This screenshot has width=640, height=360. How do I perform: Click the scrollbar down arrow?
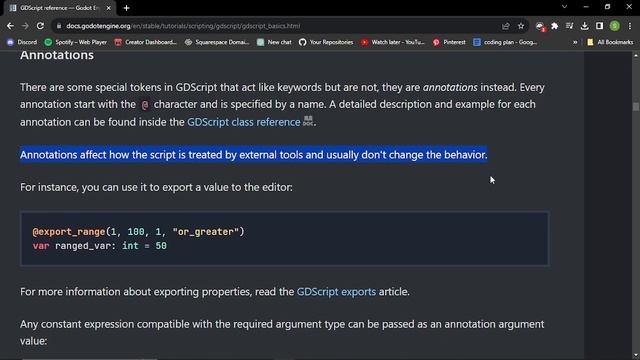636,356
